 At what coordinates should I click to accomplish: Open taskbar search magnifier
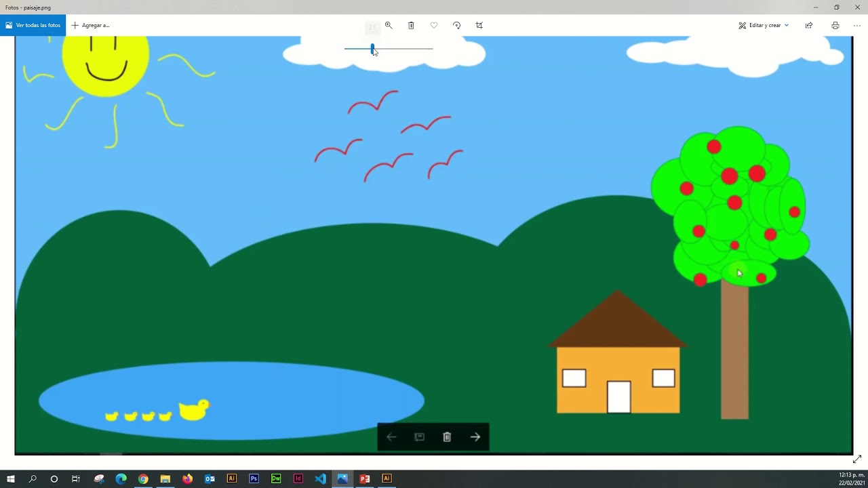pos(33,479)
